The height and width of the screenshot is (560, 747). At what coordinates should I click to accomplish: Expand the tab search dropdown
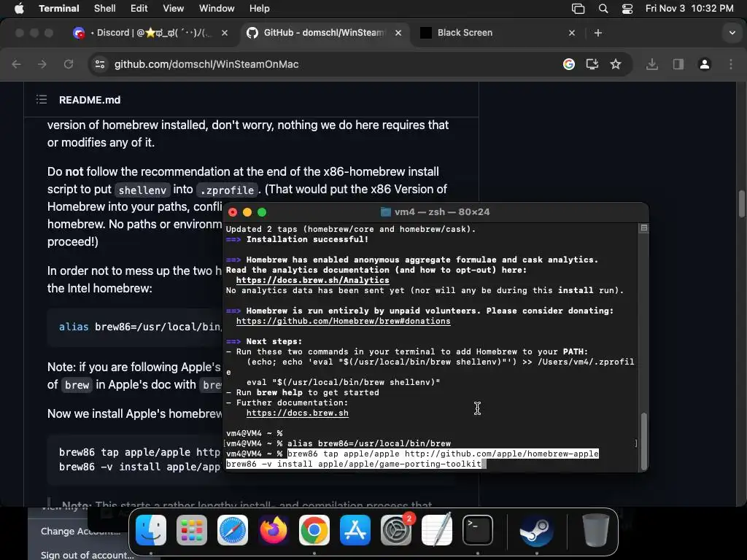pyautogui.click(x=732, y=33)
